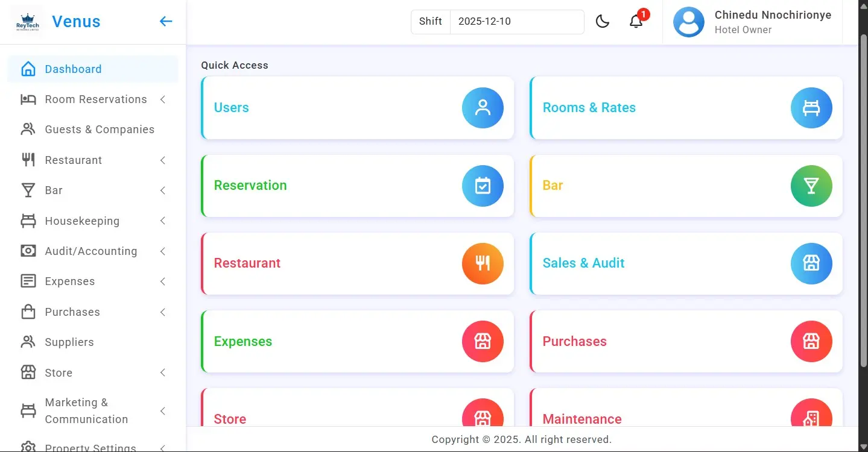This screenshot has height=452, width=868.
Task: Click the Reservation calendar check icon
Action: coord(483,186)
